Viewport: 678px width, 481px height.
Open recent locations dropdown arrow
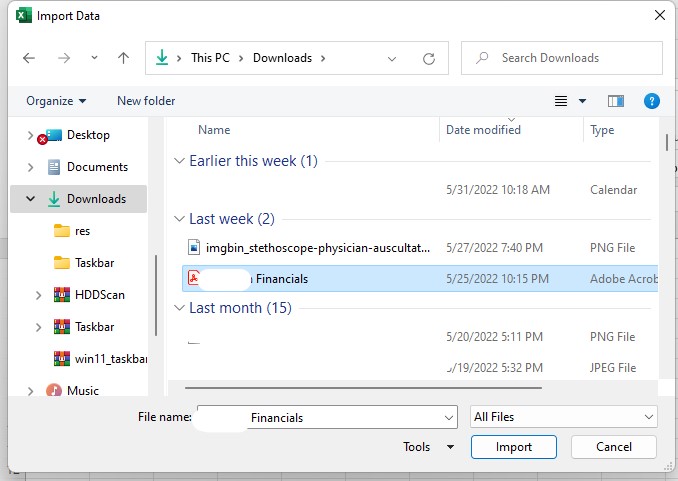pos(94,58)
